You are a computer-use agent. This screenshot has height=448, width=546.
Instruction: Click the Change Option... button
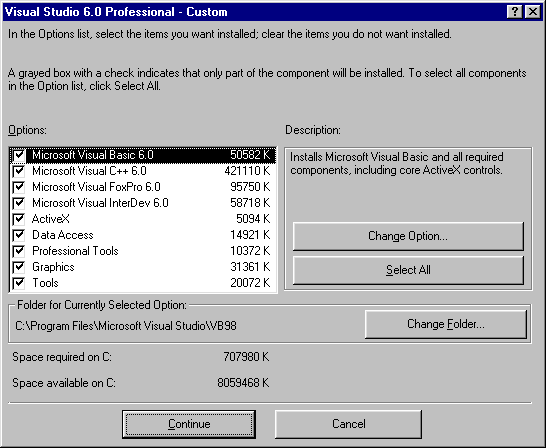point(408,236)
